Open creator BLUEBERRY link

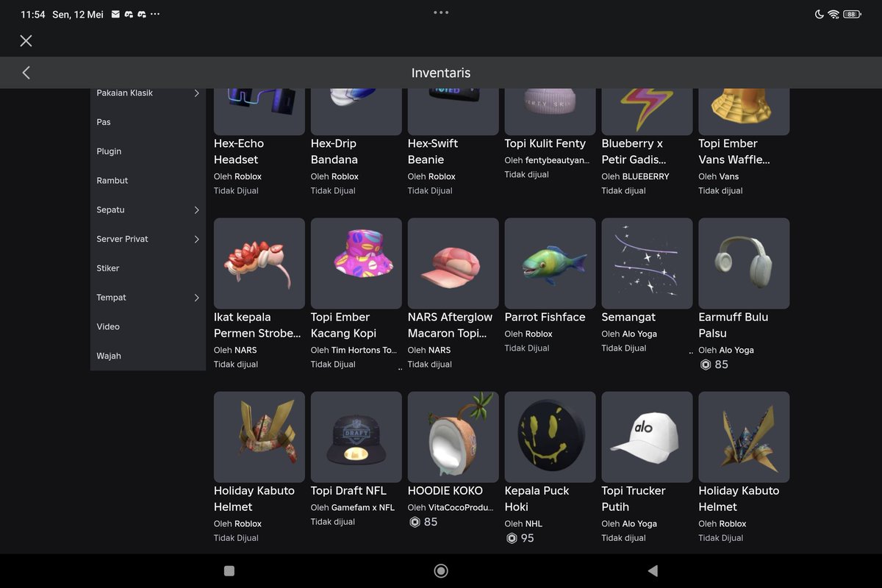tap(645, 176)
